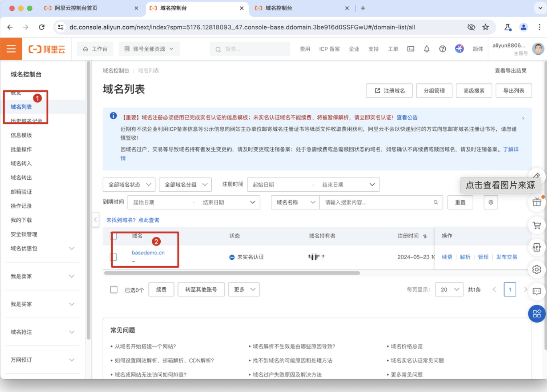
Task: Click the horizontal table scrollbar
Action: click(x=232, y=273)
